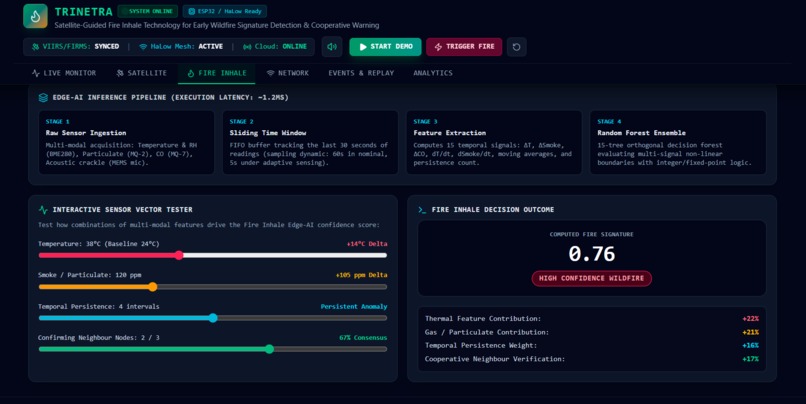Click the '+105 ppm Delta' smoke readout
806x404 pixels.
tap(361, 275)
